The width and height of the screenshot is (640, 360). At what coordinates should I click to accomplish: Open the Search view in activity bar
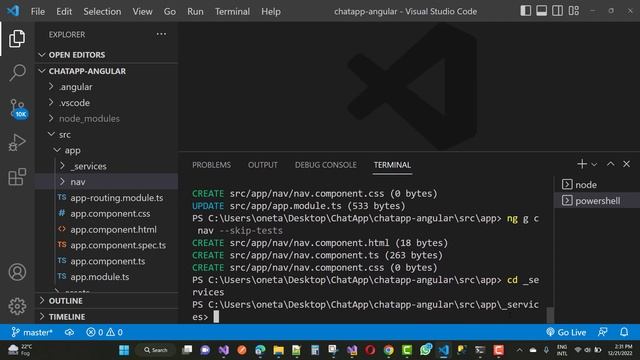click(17, 73)
